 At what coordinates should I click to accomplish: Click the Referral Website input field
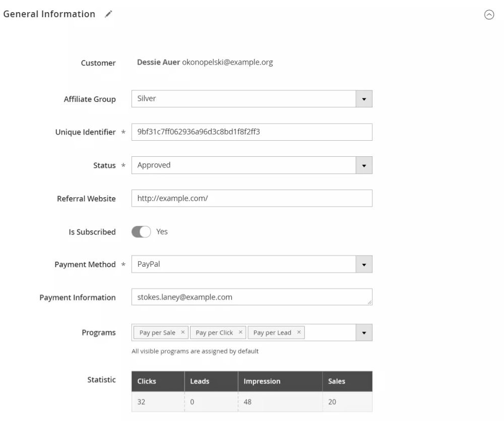pyautogui.click(x=251, y=199)
